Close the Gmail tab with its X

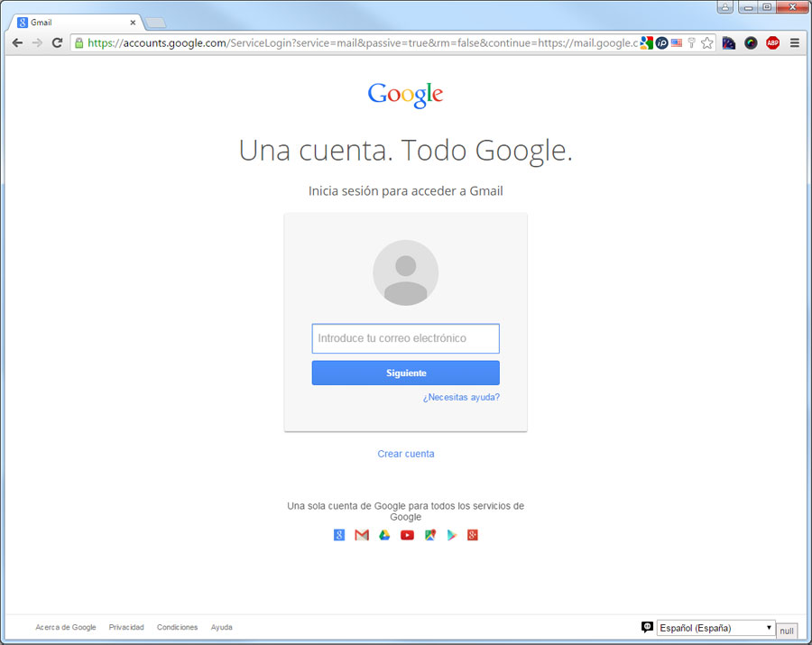click(133, 23)
